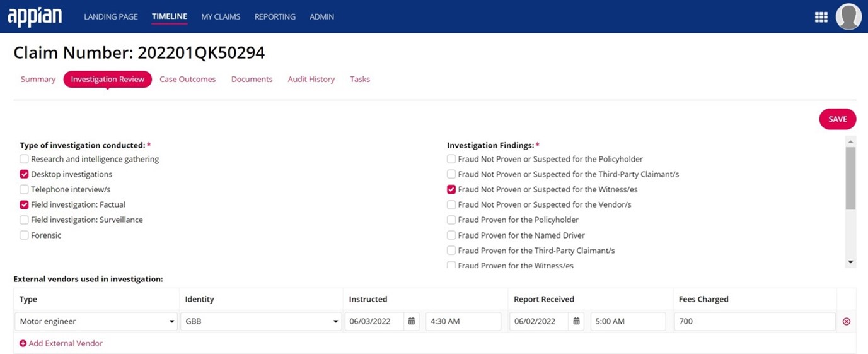Click the Appian logo
Image resolution: width=868 pixels, height=354 pixels.
click(35, 17)
